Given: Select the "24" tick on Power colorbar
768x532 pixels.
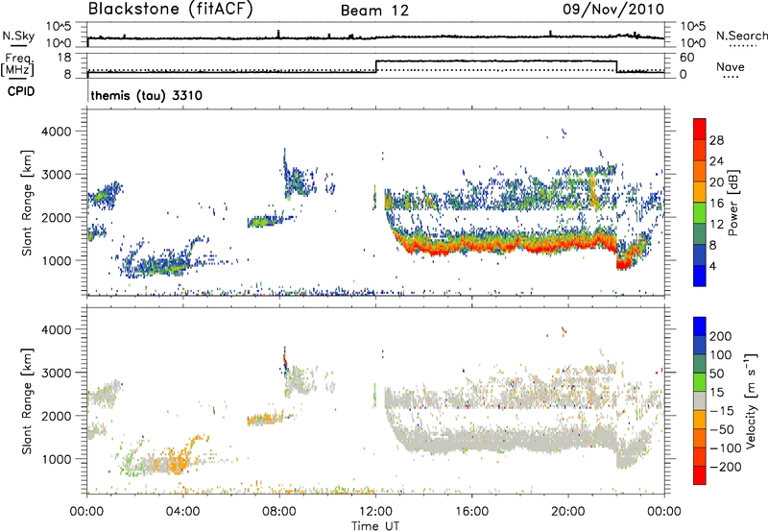Looking at the screenshot, I should (x=716, y=161).
